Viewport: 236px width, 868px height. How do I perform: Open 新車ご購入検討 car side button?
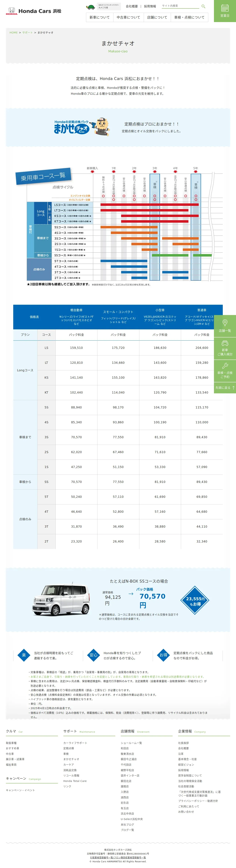[x=225, y=348]
